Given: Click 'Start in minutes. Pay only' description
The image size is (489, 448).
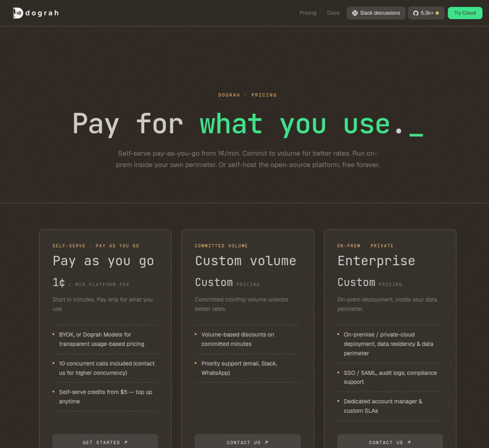Looking at the screenshot, I should click(102, 304).
